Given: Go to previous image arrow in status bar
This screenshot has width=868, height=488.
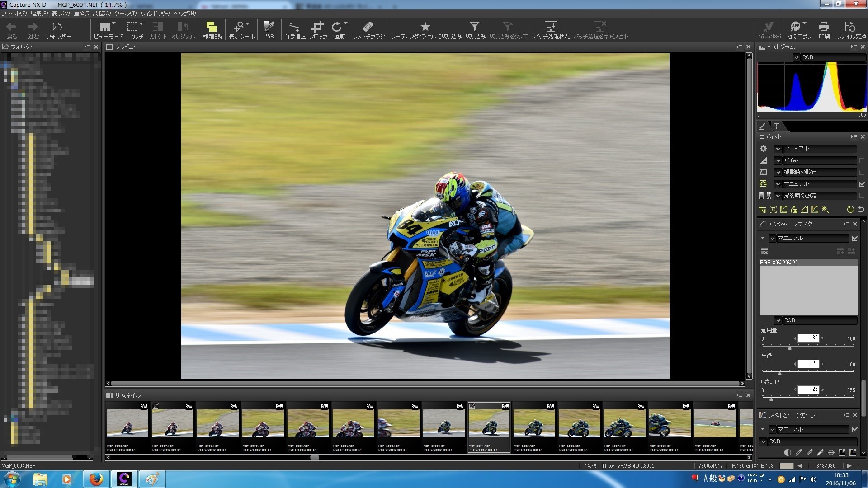Looking at the screenshot, I should click(800, 466).
